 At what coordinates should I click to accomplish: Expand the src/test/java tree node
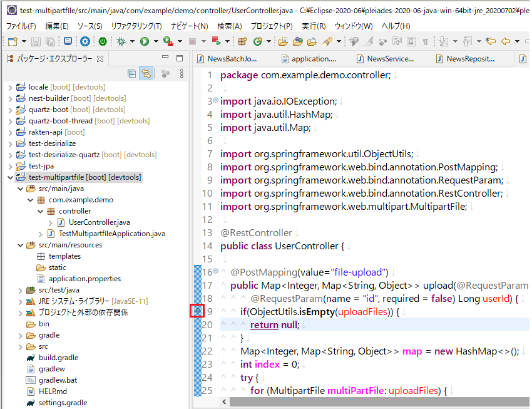coord(19,290)
